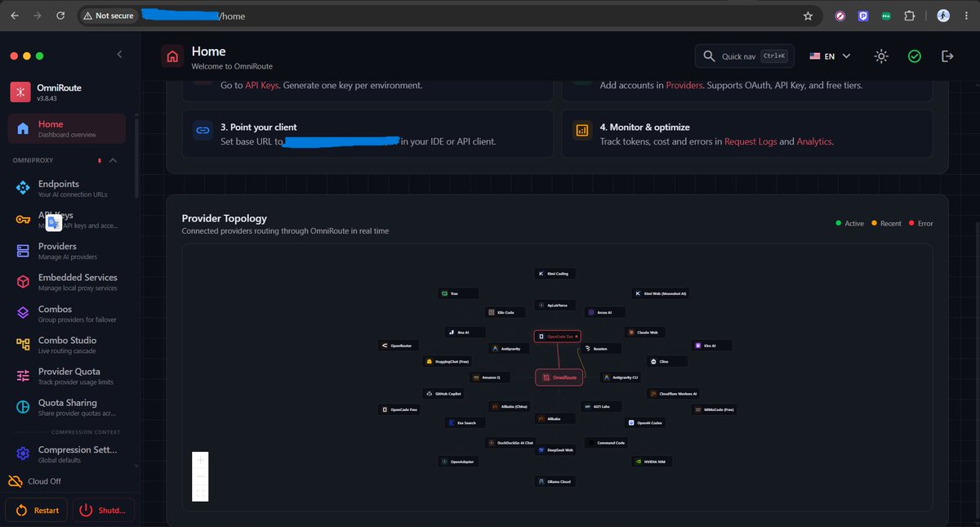
Task: Open the Providers sidebar icon
Action: 23,251
